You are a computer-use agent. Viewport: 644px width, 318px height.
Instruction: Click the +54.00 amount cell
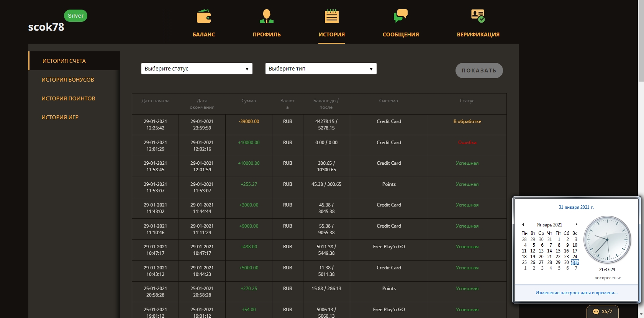(249, 310)
